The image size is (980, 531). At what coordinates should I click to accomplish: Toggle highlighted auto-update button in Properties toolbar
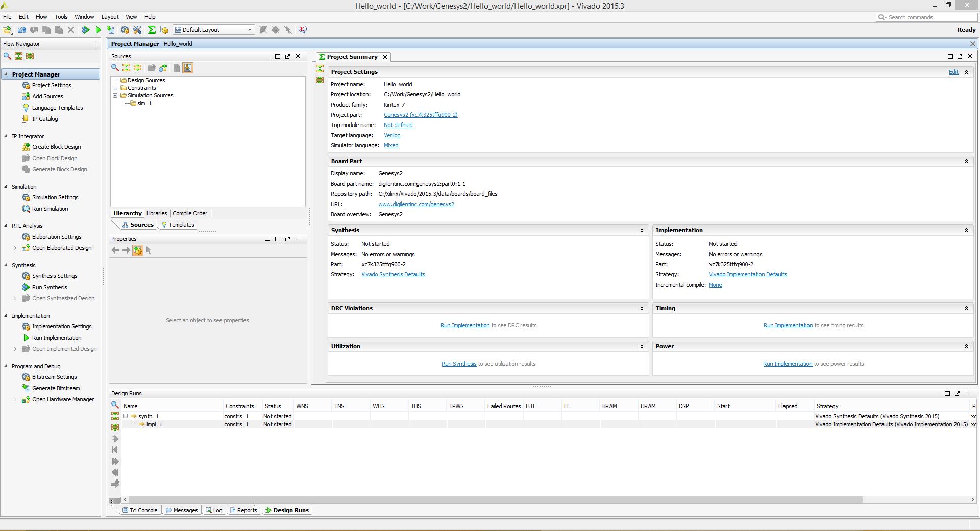[x=138, y=250]
